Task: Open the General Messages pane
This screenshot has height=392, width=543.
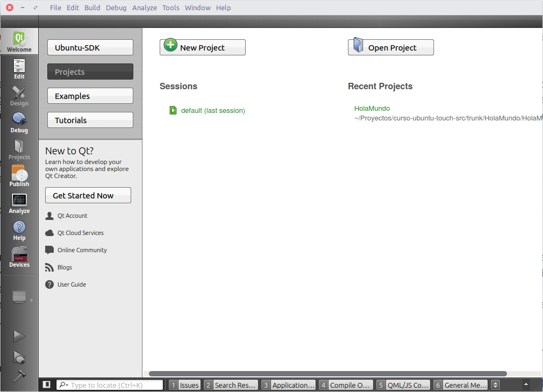Action: pos(460,385)
